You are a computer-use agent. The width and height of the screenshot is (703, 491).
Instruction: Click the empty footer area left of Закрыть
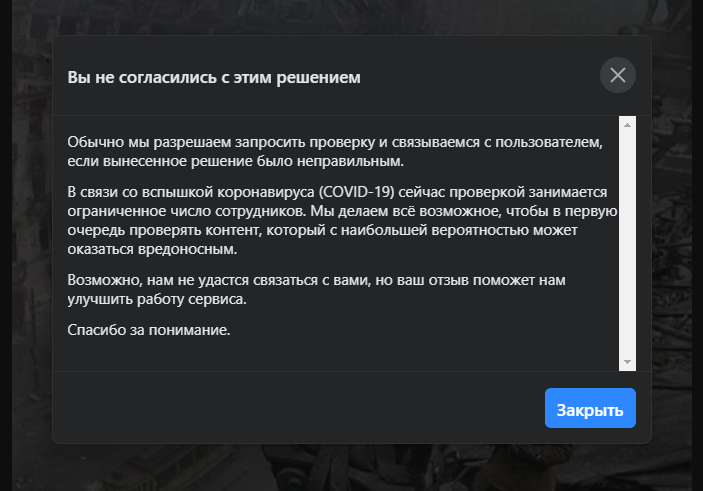pos(300,409)
